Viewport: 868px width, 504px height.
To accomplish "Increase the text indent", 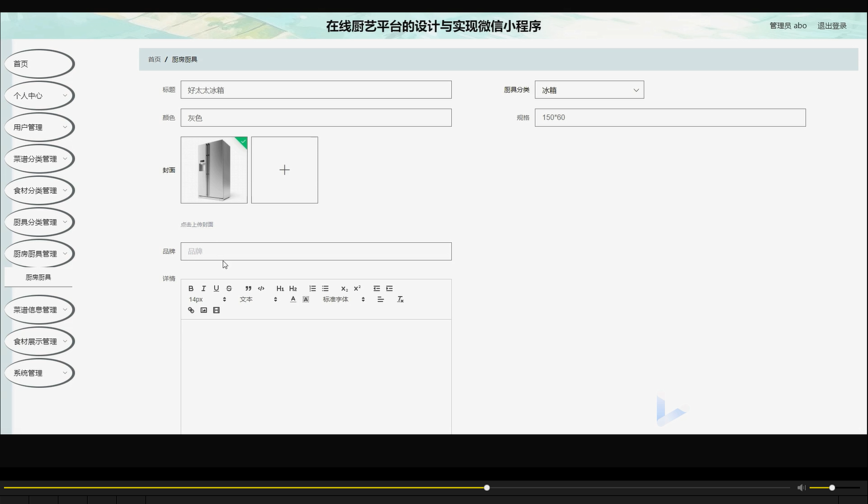I will 389,289.
